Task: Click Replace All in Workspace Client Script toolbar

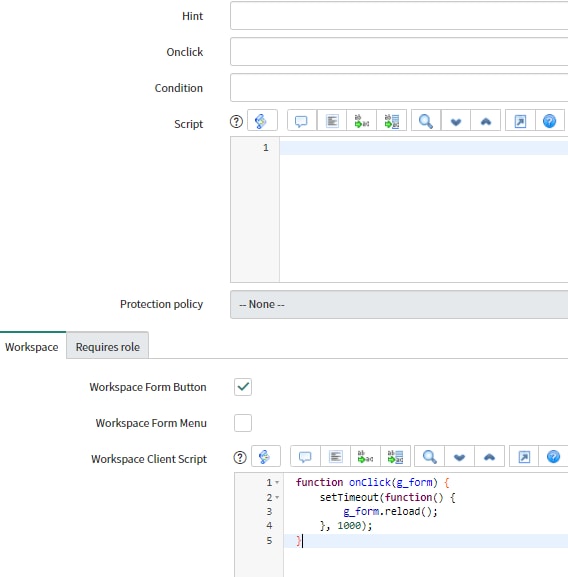Action: pos(395,457)
